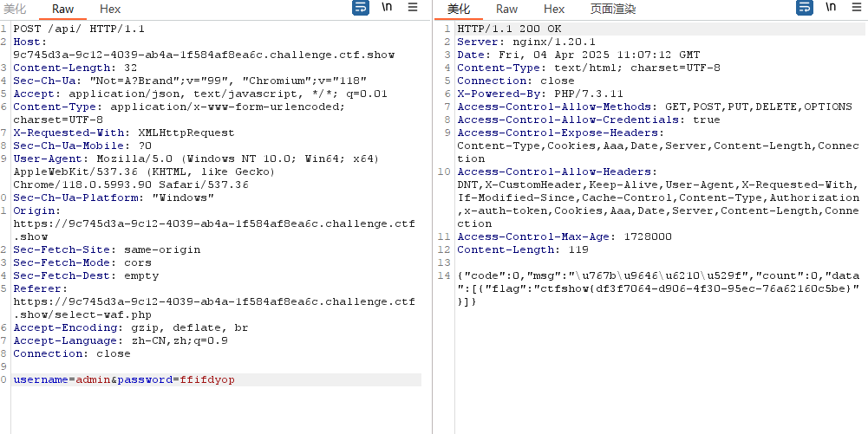
Task: Switch request view to 美化 tab
Action: coord(15,9)
